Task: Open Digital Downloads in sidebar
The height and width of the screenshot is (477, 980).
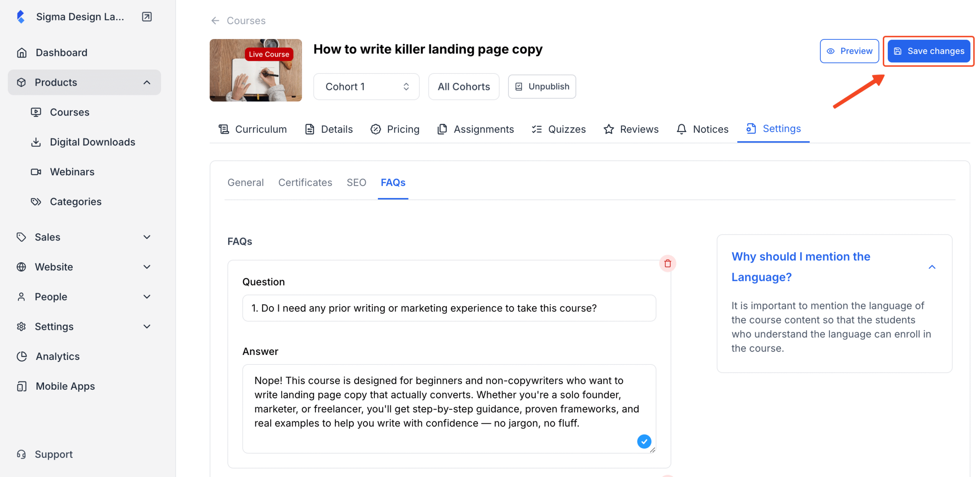Action: tap(92, 142)
